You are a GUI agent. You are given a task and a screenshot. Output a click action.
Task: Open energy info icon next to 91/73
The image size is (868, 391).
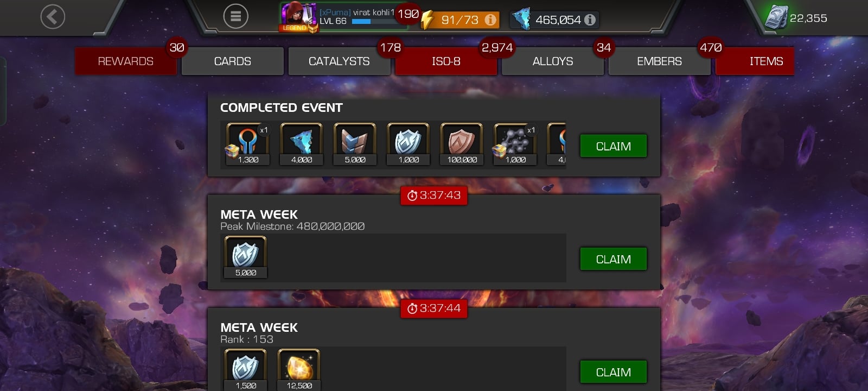click(490, 20)
